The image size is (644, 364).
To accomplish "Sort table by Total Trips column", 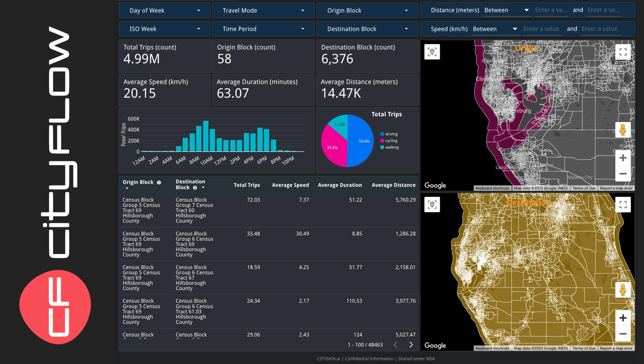I will [246, 185].
